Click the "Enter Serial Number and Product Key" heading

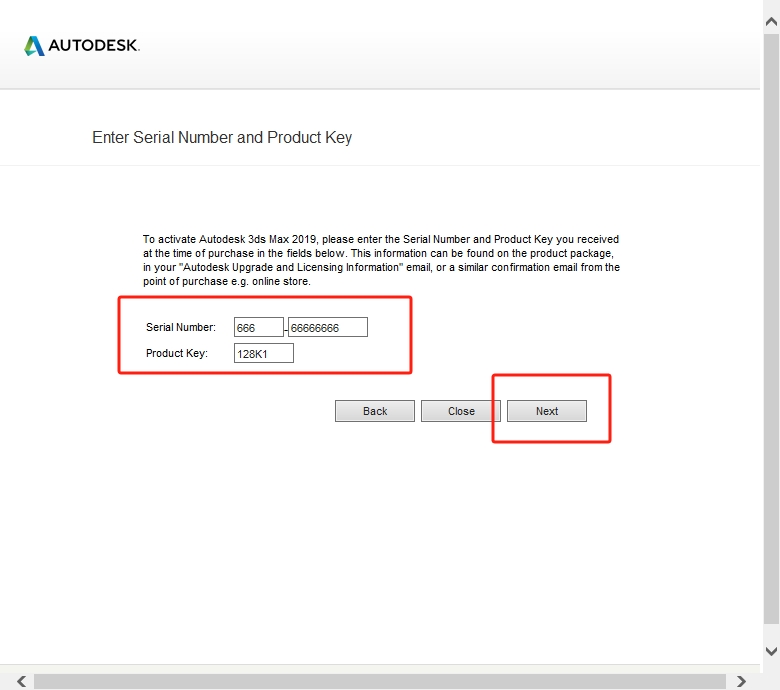pos(222,138)
